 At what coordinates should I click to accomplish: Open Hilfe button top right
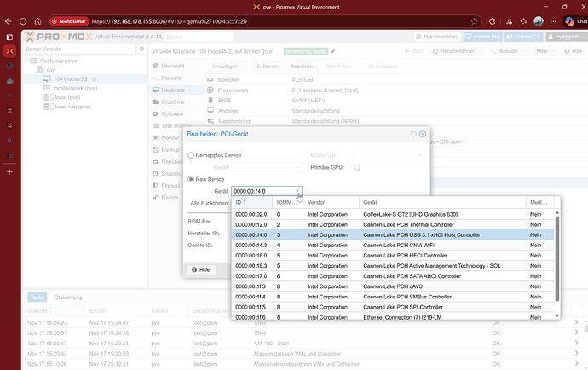(x=573, y=51)
